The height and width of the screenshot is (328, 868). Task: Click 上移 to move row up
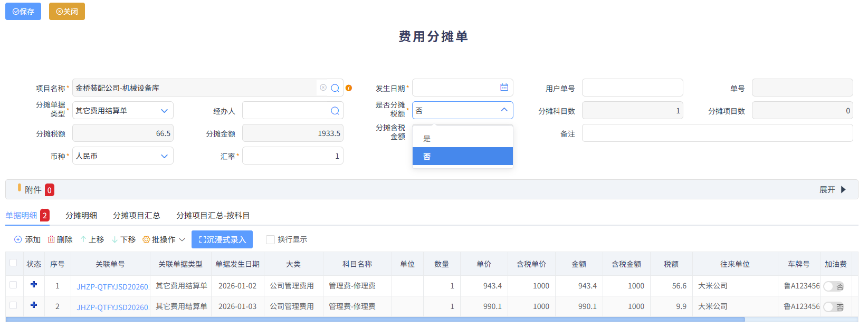click(x=92, y=239)
